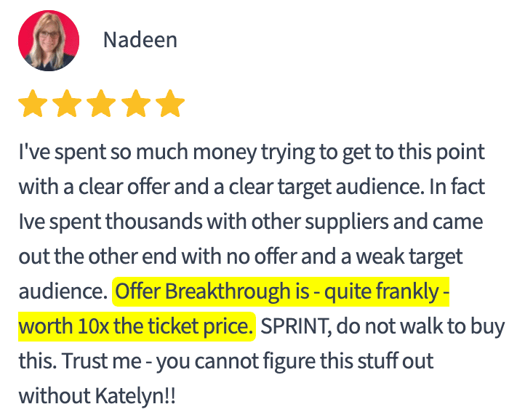Image resolution: width=525 pixels, height=420 pixels.
Task: Select the second gold rating star
Action: tap(67, 103)
